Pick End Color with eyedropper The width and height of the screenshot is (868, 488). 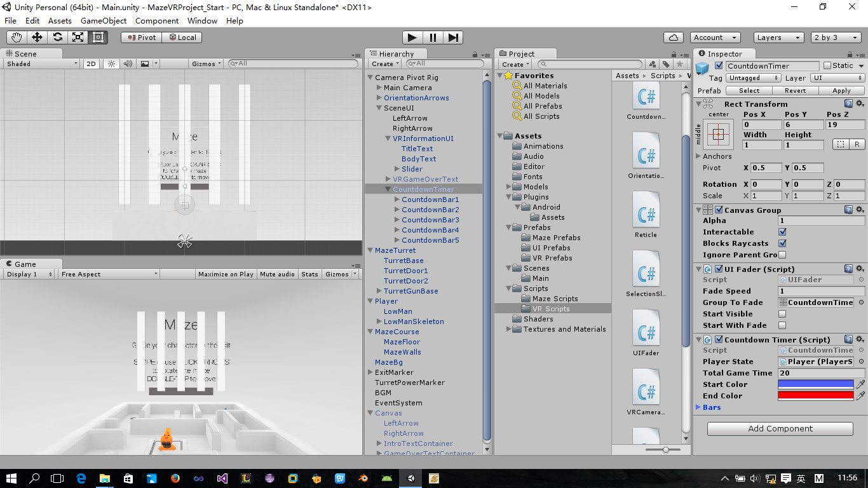pos(860,396)
